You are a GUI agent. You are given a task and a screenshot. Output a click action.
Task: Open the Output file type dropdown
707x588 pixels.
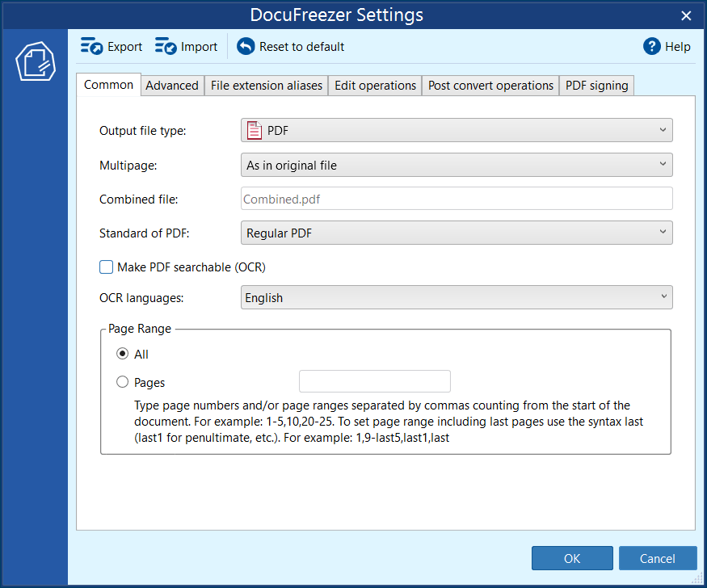point(457,130)
